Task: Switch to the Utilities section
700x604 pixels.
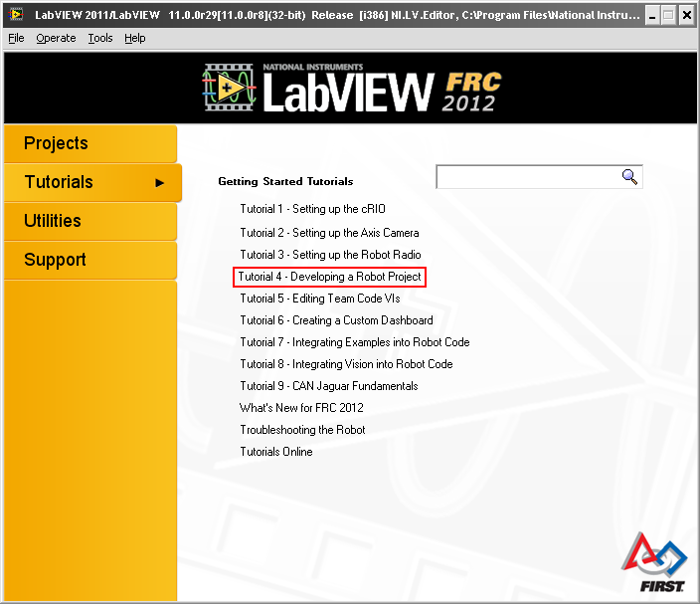Action: [90, 221]
